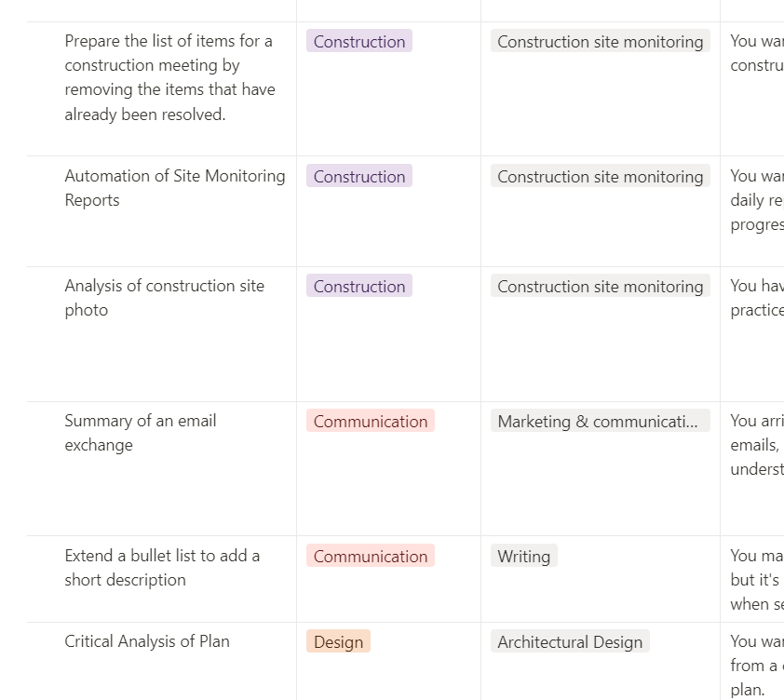Click Construction tag in meeting items row
Viewport: 784px width, 700px height.
[x=358, y=42]
